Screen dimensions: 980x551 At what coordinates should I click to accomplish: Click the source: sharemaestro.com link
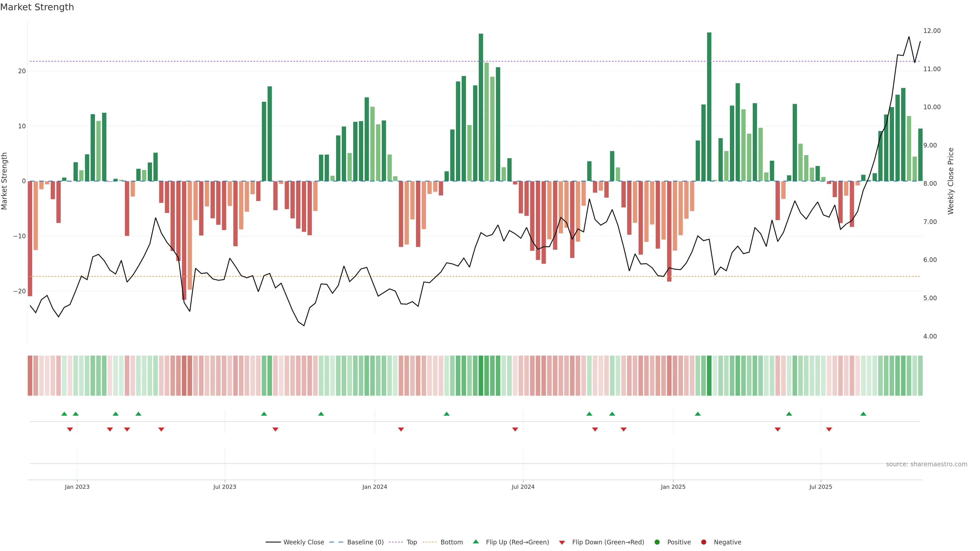pyautogui.click(x=926, y=464)
